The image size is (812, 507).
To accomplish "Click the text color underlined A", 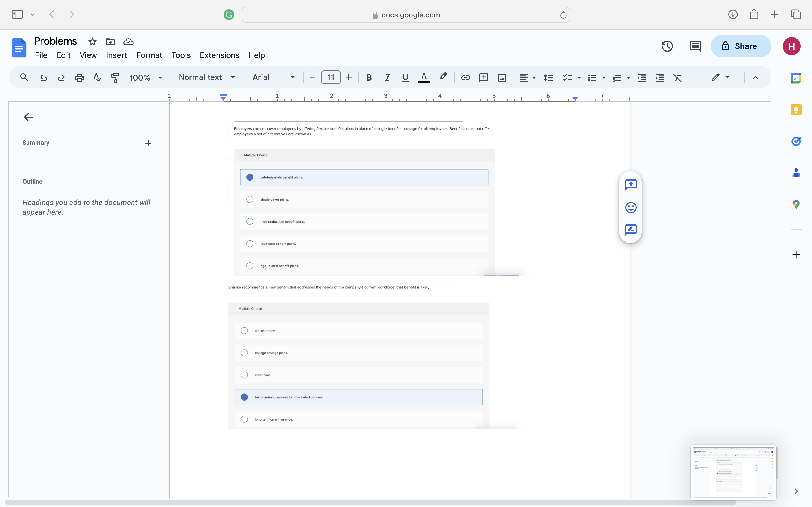I will tap(424, 77).
